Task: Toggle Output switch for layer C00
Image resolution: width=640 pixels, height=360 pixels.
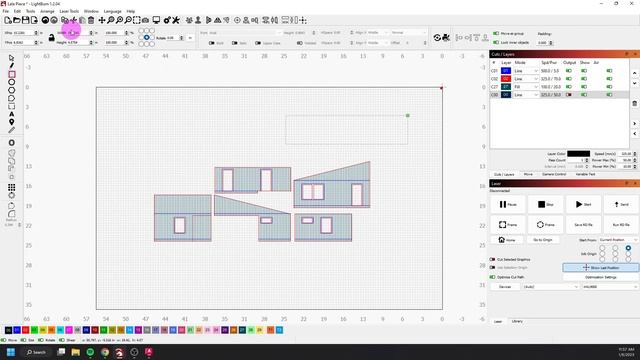Action: click(x=569, y=95)
